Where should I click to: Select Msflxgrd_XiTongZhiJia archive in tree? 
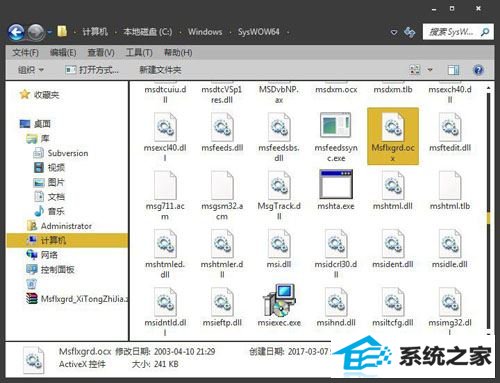(x=77, y=299)
